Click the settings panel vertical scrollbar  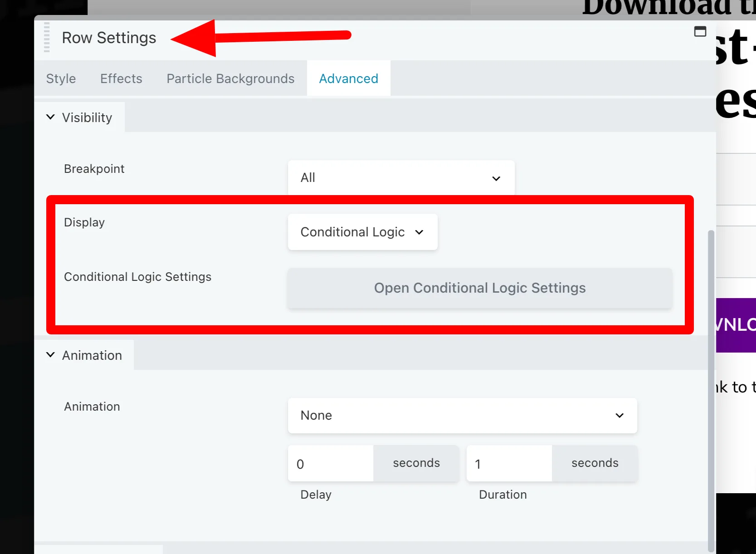(711, 390)
